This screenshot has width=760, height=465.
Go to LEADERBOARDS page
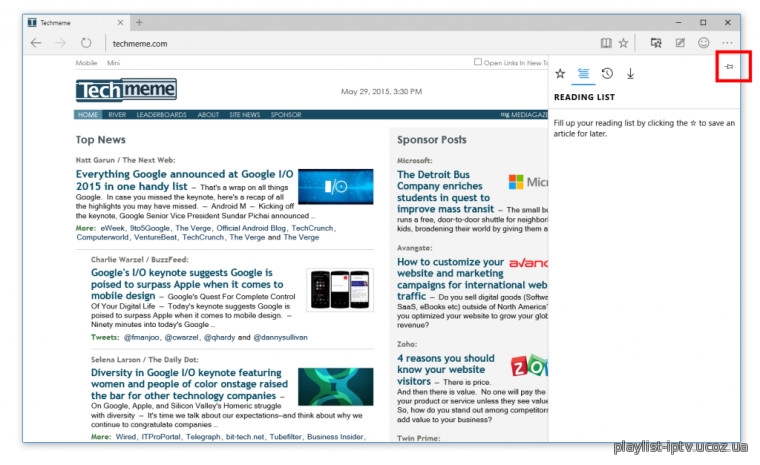coord(161,115)
